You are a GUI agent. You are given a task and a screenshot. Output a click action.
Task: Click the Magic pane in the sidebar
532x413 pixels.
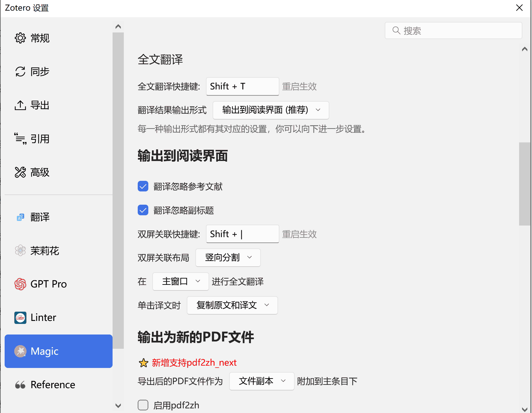click(58, 351)
